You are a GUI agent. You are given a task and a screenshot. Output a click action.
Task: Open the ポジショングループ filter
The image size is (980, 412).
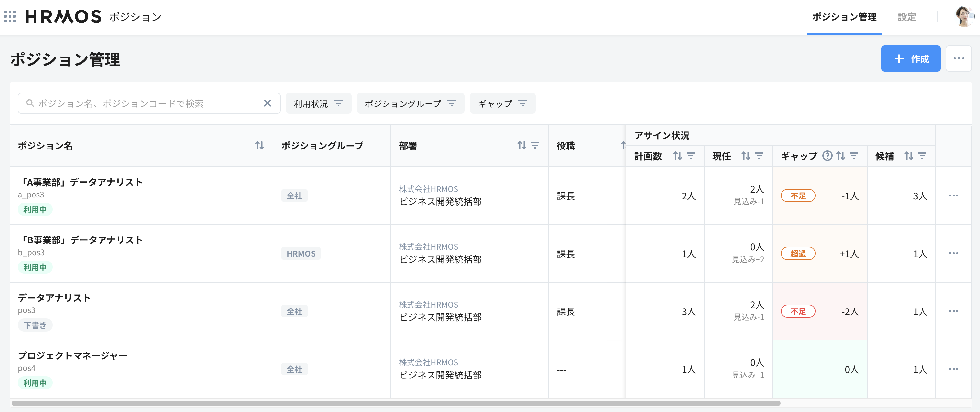(x=410, y=103)
